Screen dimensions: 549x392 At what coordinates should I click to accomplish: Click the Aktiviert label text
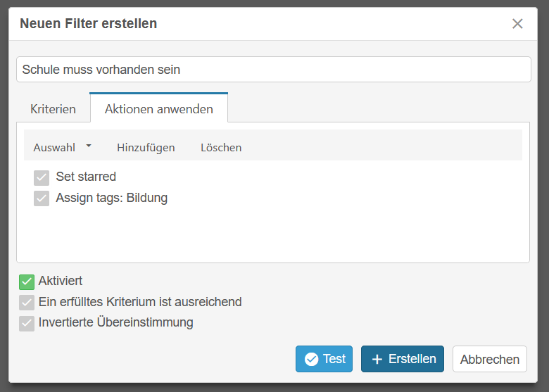(61, 281)
